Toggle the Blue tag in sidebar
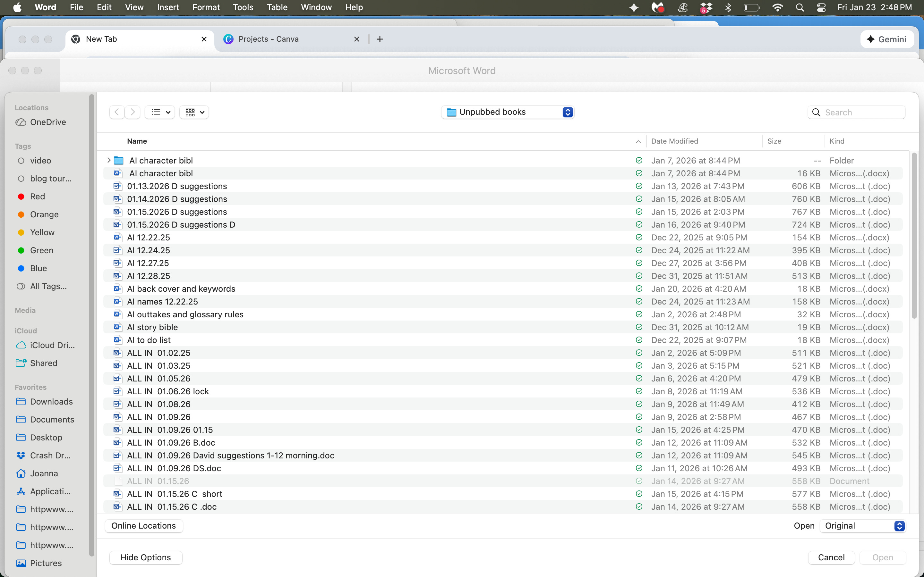 point(38,268)
